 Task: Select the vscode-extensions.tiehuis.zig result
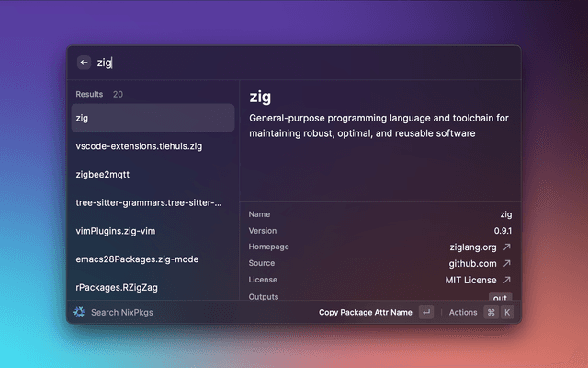pyautogui.click(x=153, y=146)
